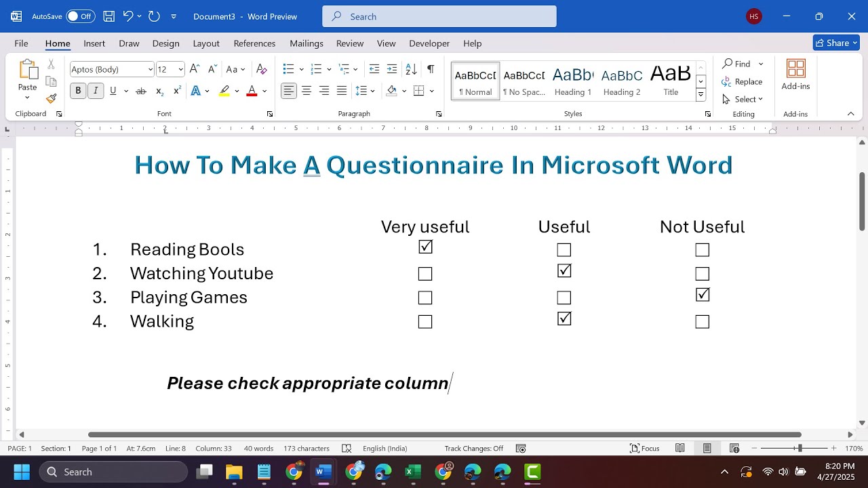Select Justify alignment

(x=342, y=91)
